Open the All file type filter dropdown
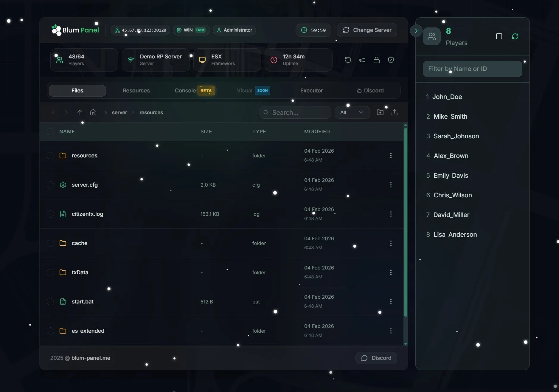559x392 pixels. click(352, 112)
